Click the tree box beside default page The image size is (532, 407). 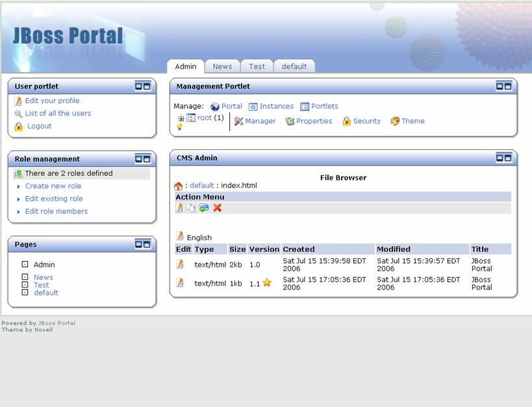click(25, 292)
